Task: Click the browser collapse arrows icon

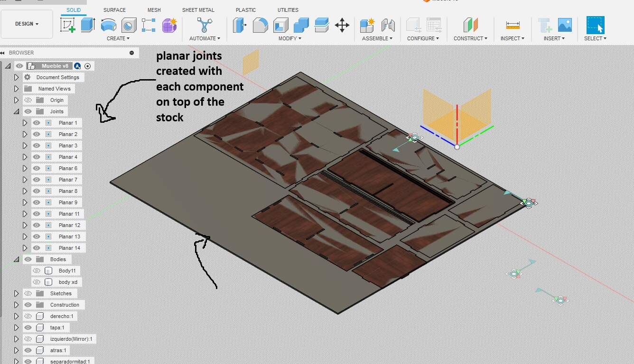Action: 2,53
